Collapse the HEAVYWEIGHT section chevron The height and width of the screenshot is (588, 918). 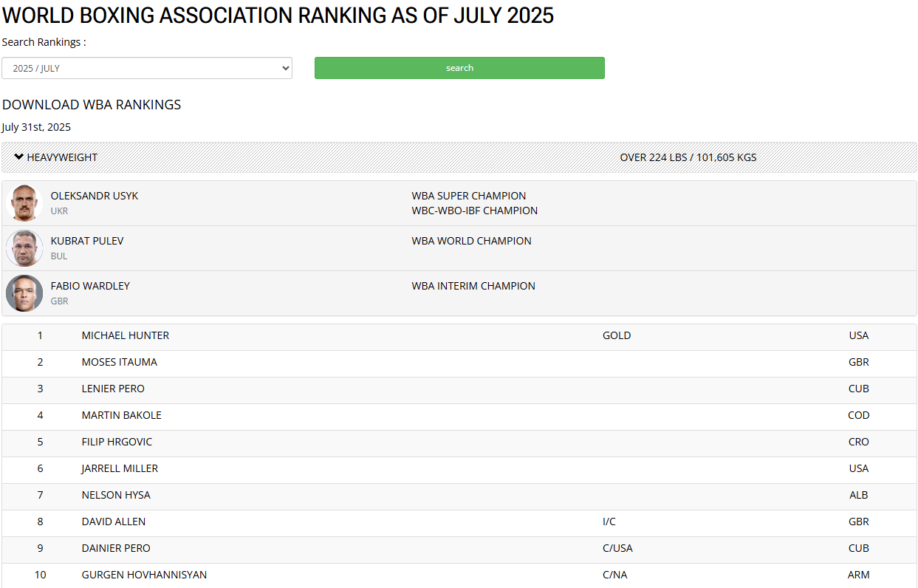click(19, 157)
